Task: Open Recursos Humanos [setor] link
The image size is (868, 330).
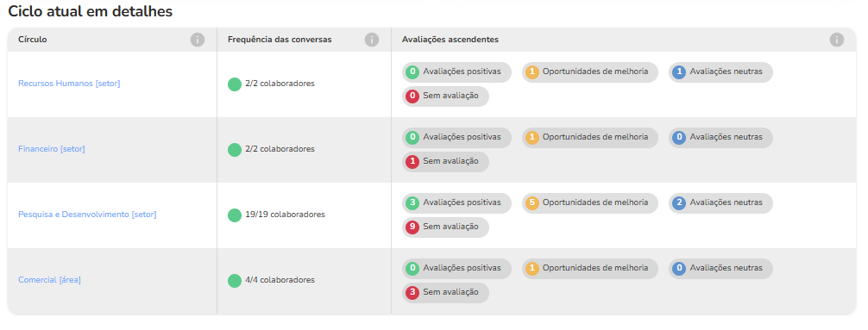Action: (x=69, y=84)
